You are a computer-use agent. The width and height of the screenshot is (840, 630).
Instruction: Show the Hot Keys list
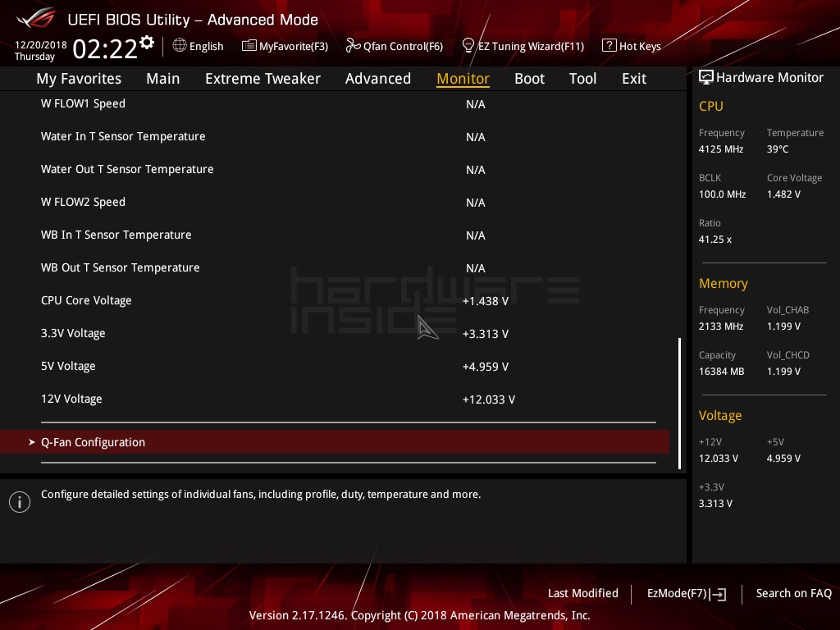pyautogui.click(x=640, y=47)
